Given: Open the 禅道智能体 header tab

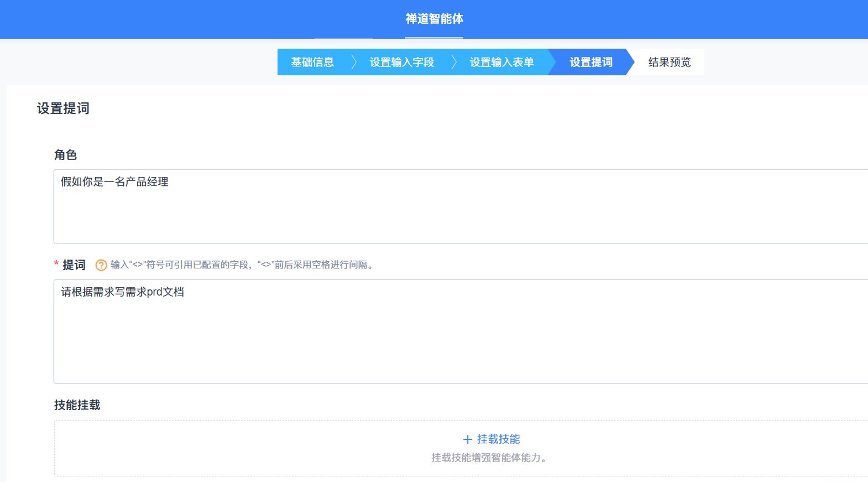Looking at the screenshot, I should [x=434, y=19].
